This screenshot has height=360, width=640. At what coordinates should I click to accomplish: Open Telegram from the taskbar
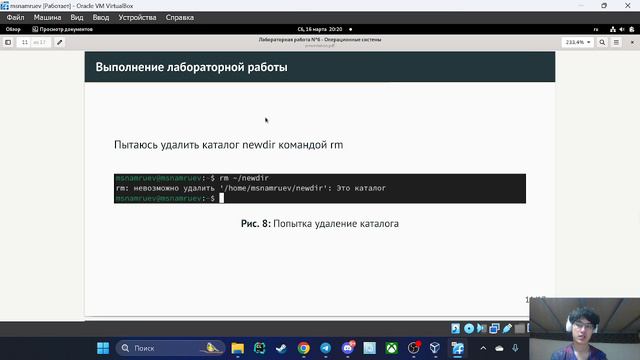(x=325, y=348)
